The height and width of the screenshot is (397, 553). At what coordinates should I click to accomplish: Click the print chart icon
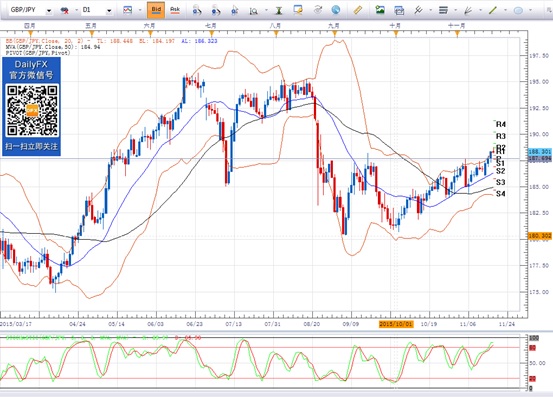[x=399, y=10]
